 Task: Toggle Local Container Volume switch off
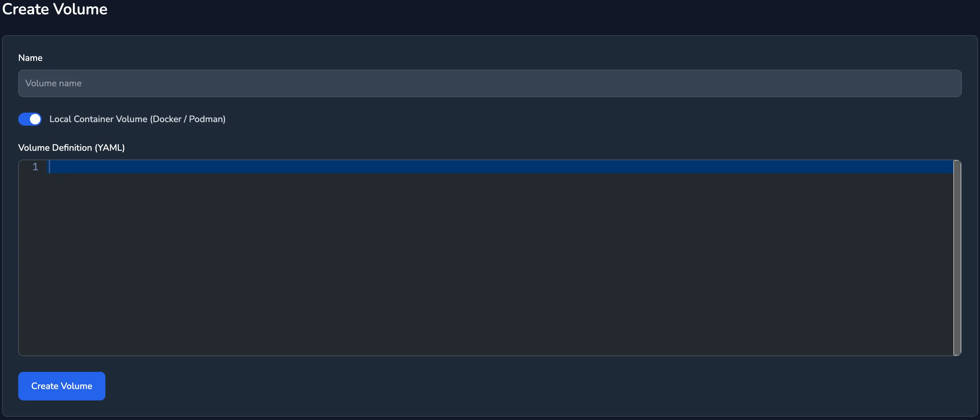[29, 119]
